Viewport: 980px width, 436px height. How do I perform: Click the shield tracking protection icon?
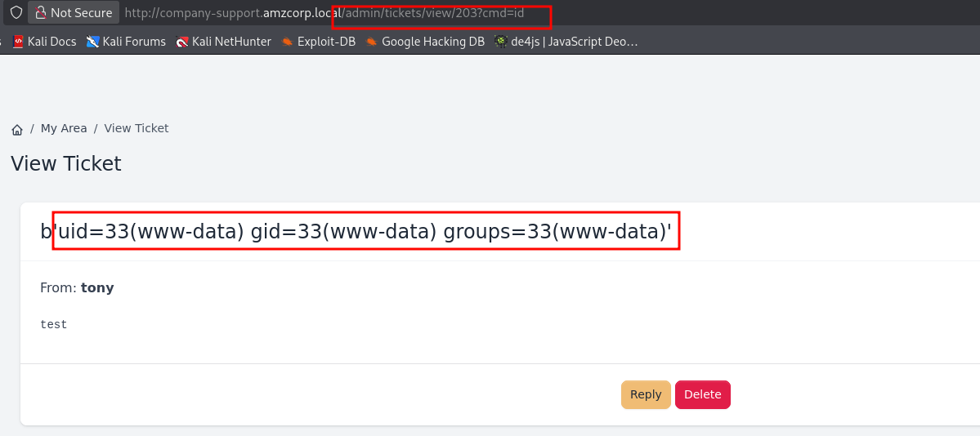(16, 12)
